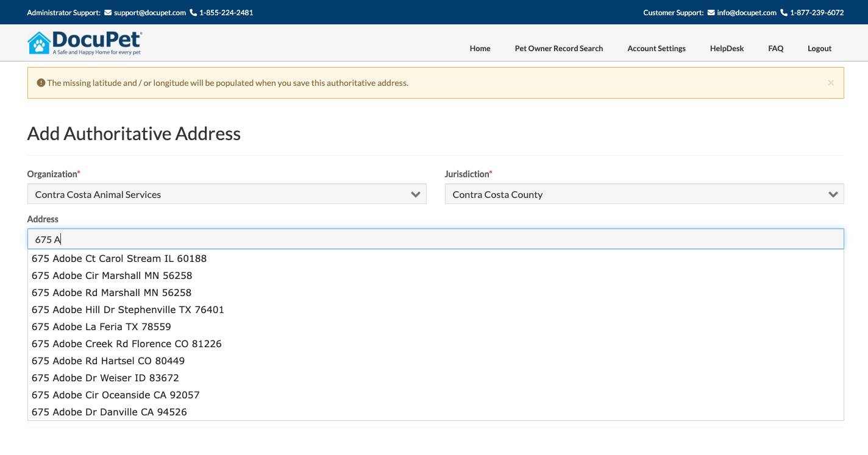This screenshot has height=455, width=868.
Task: Dismiss the missing latitude alert
Action: (831, 83)
